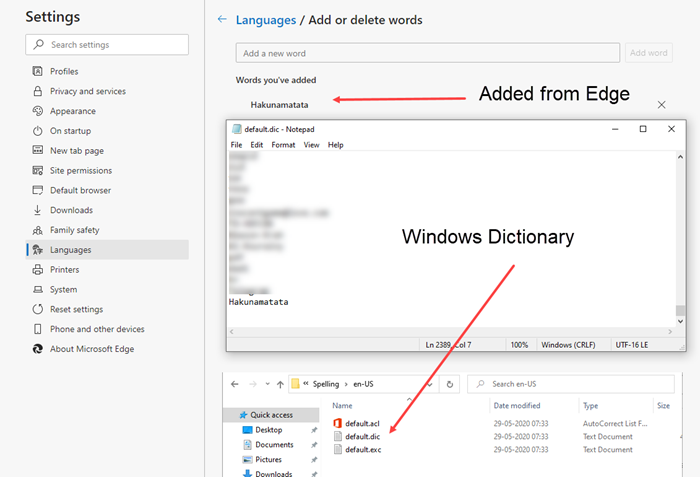This screenshot has height=477, width=700.
Task: Click the default.acl Office file icon
Action: point(338,423)
